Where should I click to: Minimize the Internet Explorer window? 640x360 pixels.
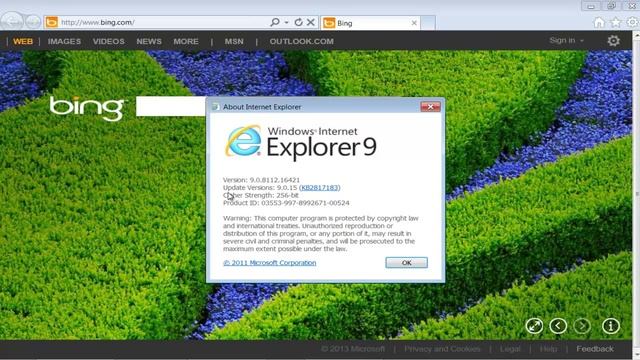coord(591,6)
